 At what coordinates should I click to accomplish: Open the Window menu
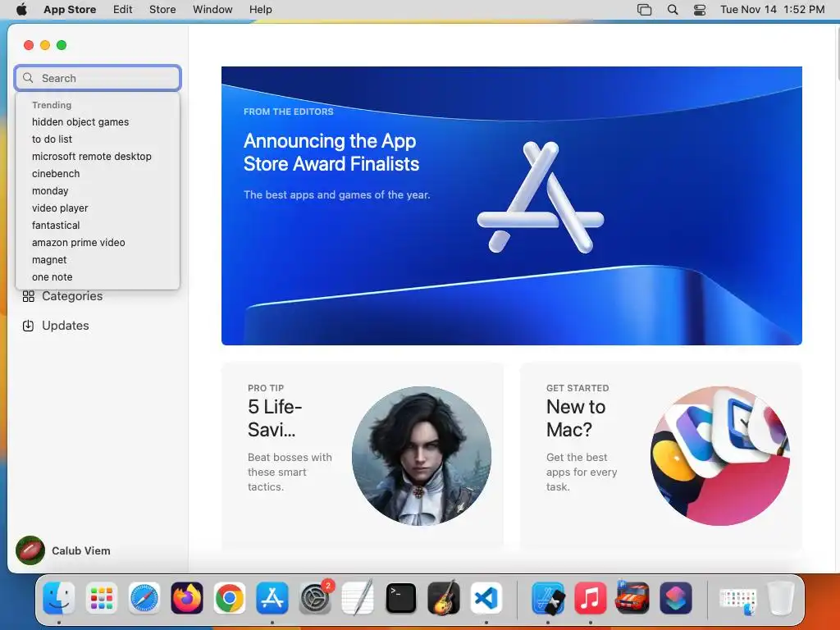(212, 10)
